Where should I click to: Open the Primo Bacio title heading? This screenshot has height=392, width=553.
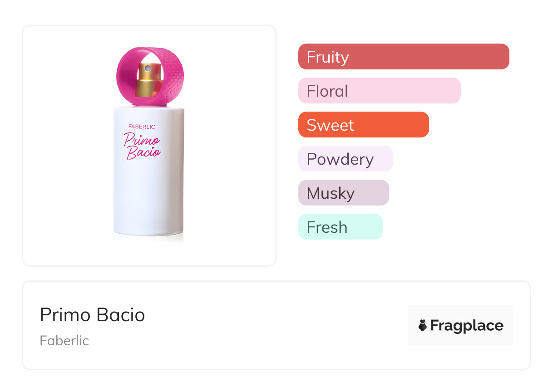[x=93, y=315]
